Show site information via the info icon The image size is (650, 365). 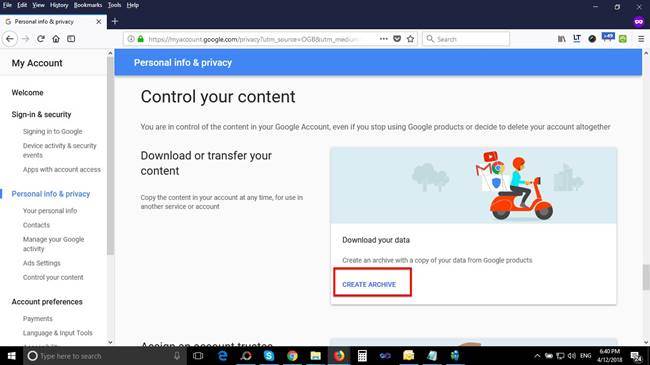pos(131,39)
